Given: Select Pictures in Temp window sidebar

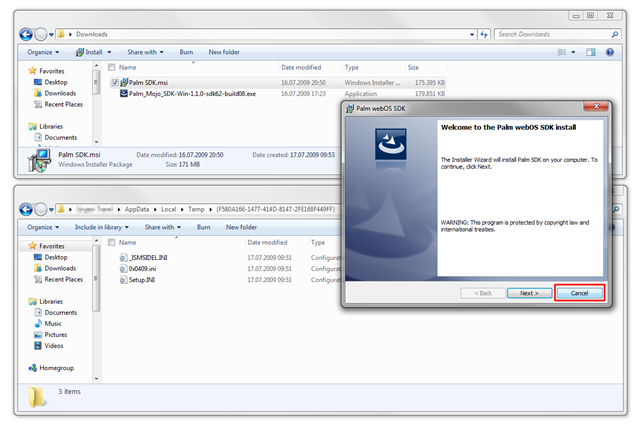Looking at the screenshot, I should [x=51, y=335].
